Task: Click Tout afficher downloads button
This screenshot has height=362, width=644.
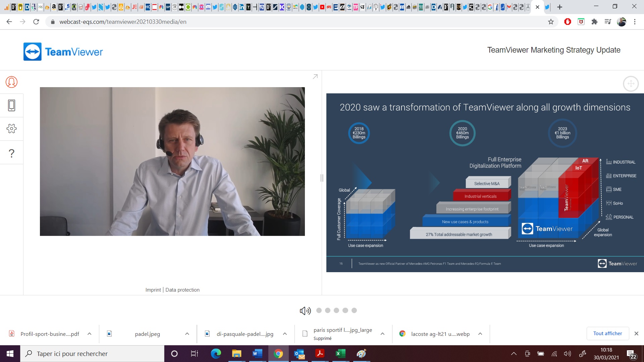Action: click(x=607, y=334)
